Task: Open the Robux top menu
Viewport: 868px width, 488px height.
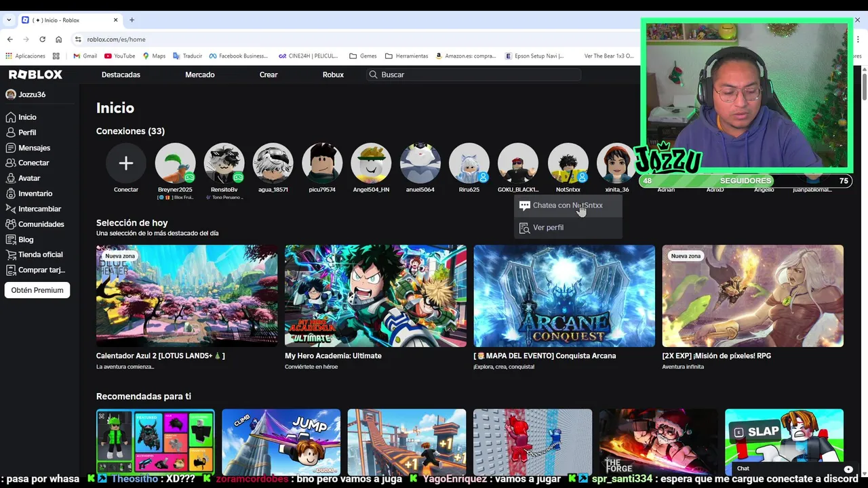Action: pyautogui.click(x=333, y=75)
